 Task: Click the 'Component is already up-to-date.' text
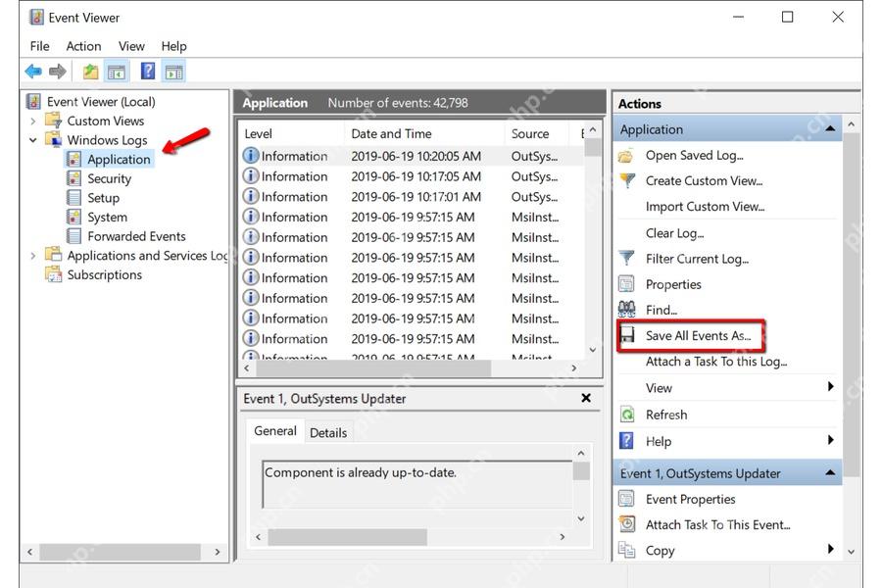(361, 472)
